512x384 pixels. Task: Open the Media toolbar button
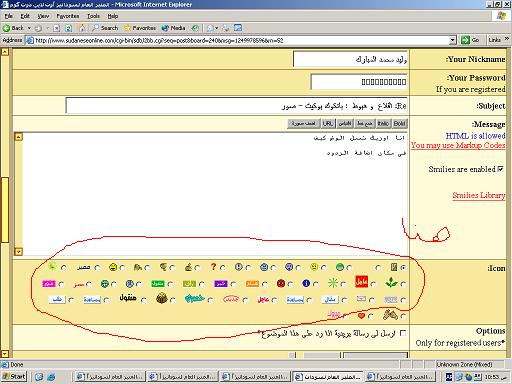point(173,28)
